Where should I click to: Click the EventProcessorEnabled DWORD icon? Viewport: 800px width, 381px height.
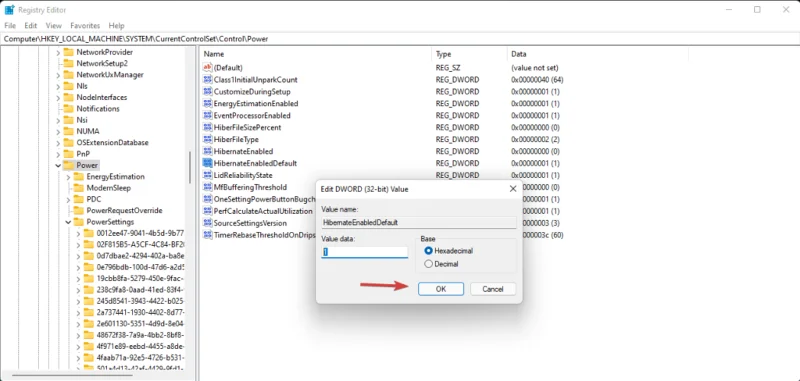[207, 115]
